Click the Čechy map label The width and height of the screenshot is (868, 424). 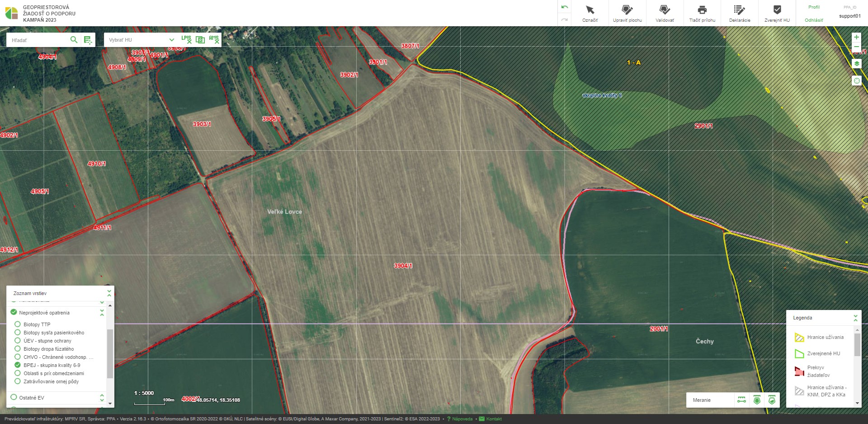(x=704, y=341)
